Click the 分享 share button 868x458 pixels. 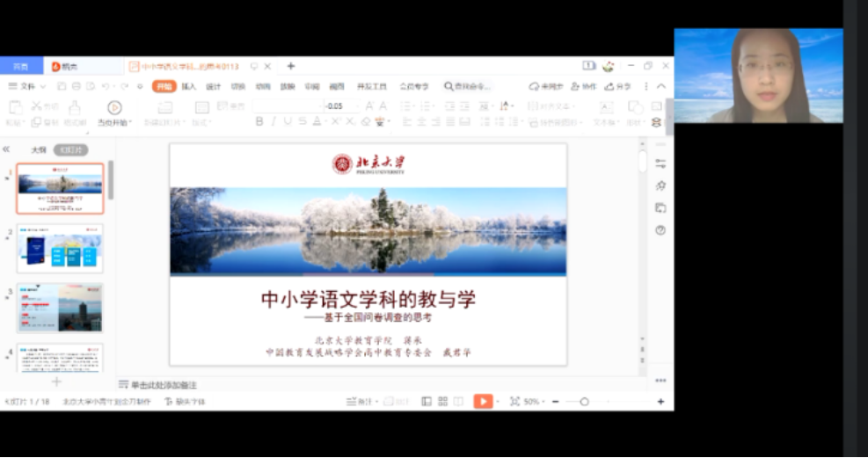pyautogui.click(x=619, y=86)
